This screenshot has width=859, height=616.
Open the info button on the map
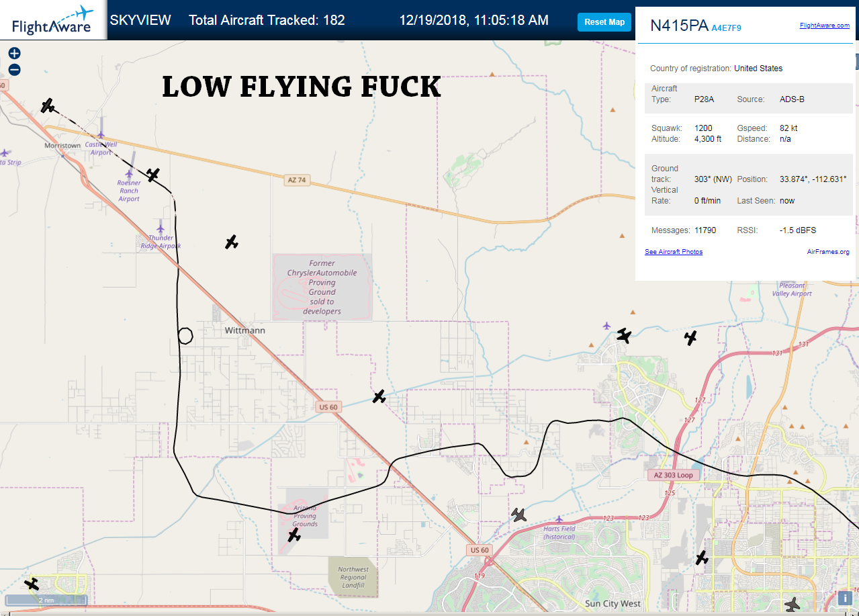845,598
